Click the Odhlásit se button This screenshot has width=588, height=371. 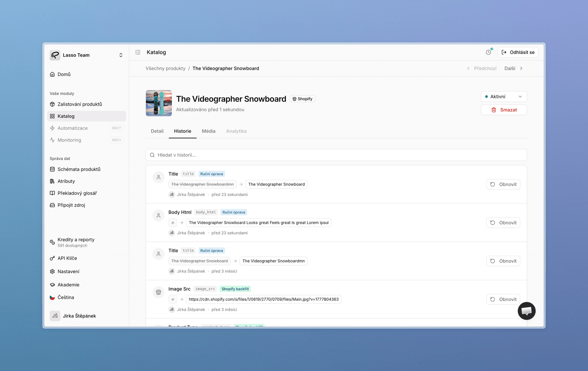click(518, 52)
